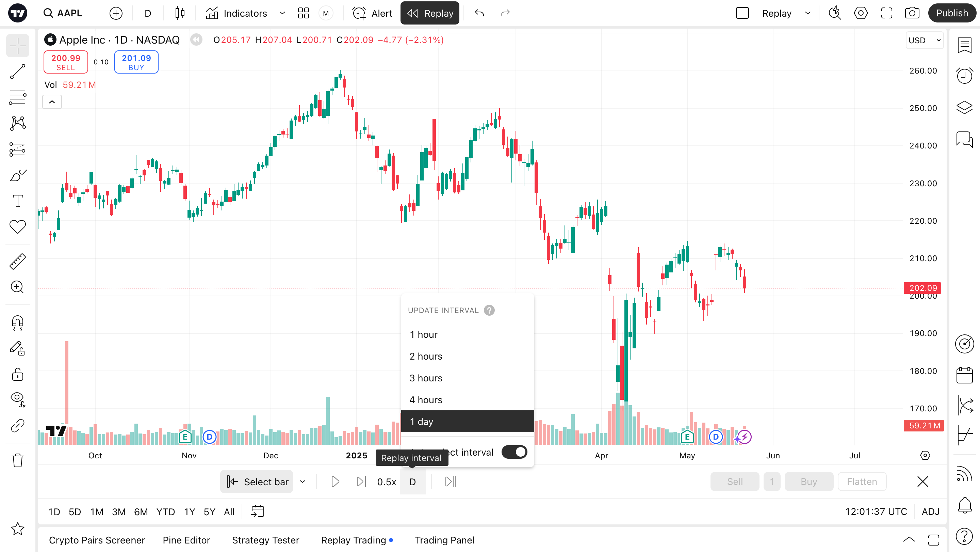980x552 pixels.
Task: Select the Text annotation tool
Action: click(x=17, y=201)
